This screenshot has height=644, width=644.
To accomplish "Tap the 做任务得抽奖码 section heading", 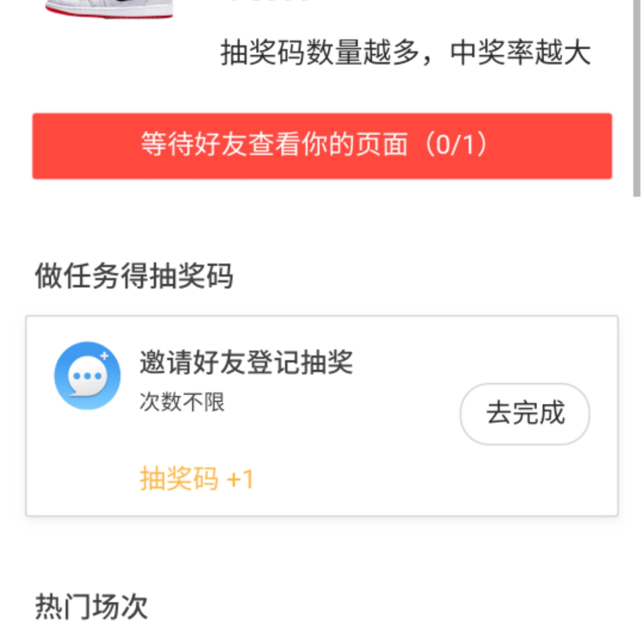I will pyautogui.click(x=134, y=275).
